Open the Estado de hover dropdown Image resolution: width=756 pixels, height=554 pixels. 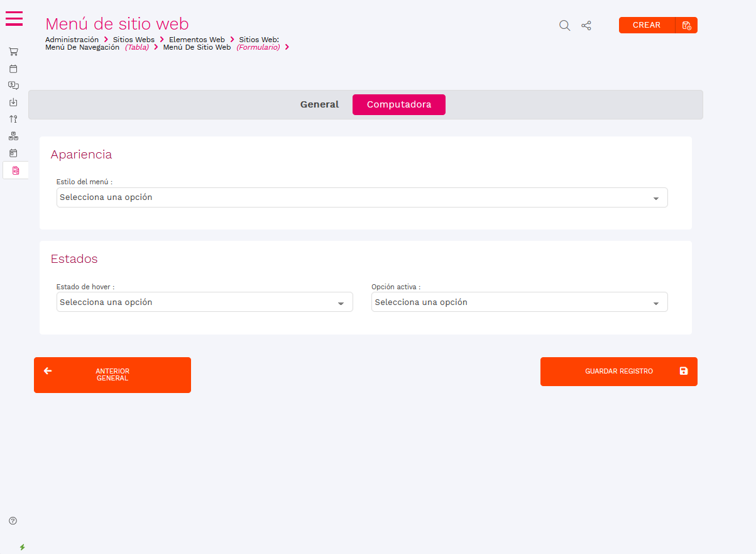204,302
